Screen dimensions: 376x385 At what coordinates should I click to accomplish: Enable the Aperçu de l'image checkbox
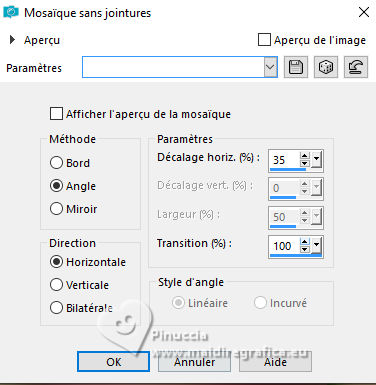click(264, 40)
